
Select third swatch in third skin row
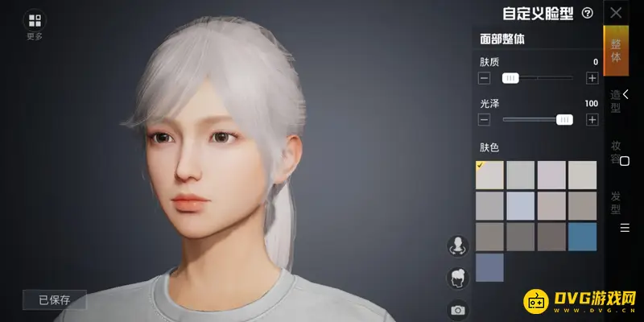coord(551,237)
